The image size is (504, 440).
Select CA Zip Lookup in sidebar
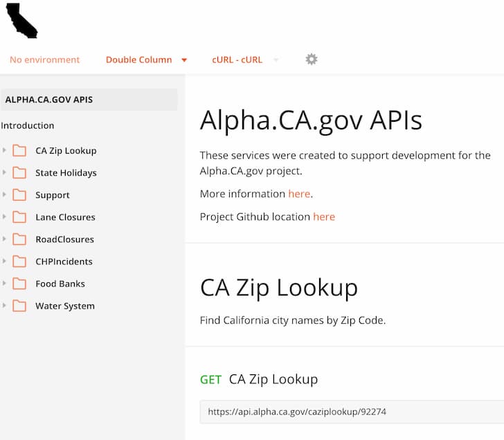tap(66, 151)
